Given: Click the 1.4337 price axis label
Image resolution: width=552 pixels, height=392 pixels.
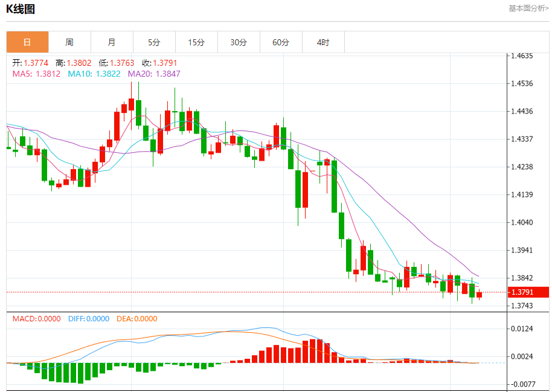Looking at the screenshot, I should point(522,139).
